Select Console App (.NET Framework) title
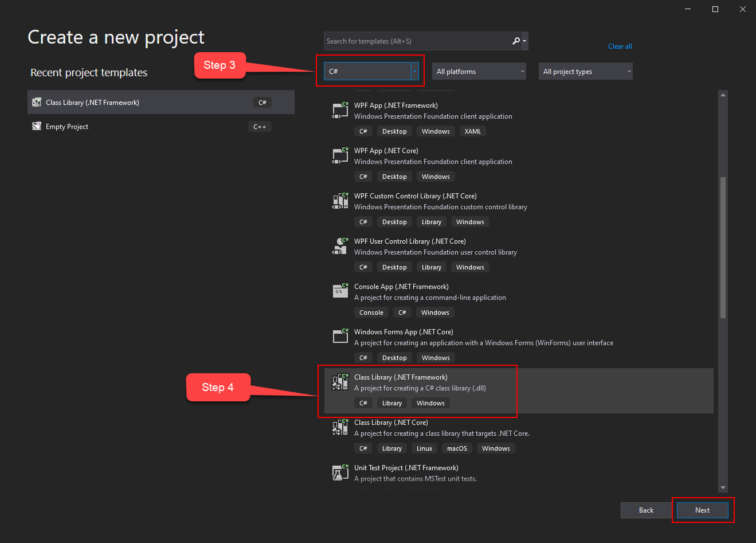 [x=402, y=287]
